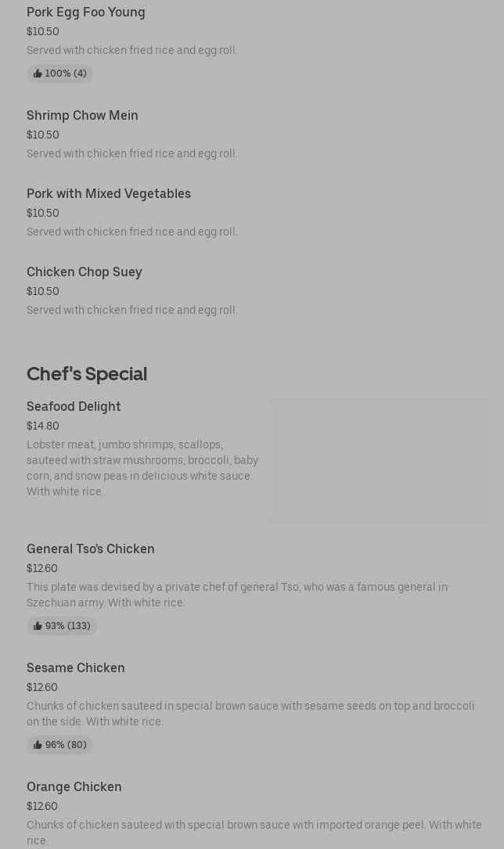Image resolution: width=504 pixels, height=849 pixels.
Task: Select the Pork Egg Foo Young item
Action: coord(86,13)
